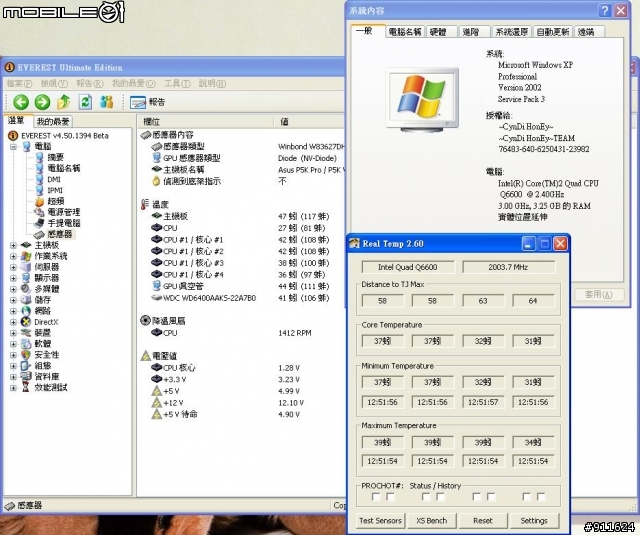This screenshot has height=535, width=640.
Task: Collapse the 電腦 node in the tree
Action: [13, 146]
